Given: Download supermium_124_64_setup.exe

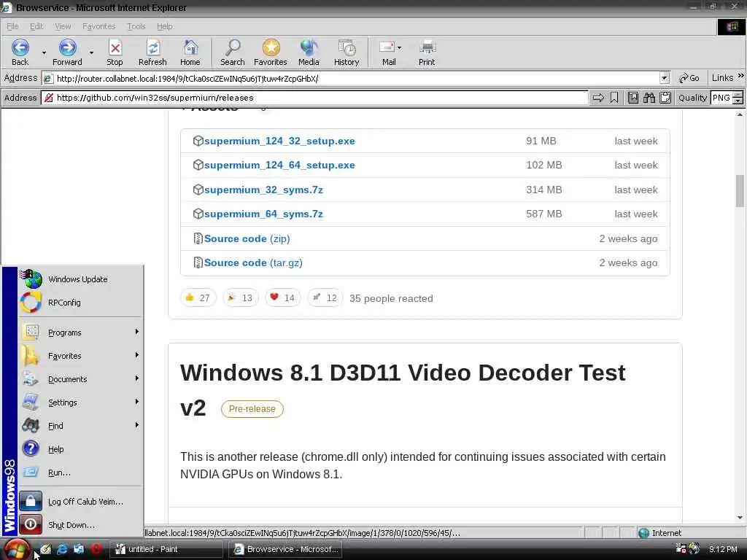Looking at the screenshot, I should (279, 166).
